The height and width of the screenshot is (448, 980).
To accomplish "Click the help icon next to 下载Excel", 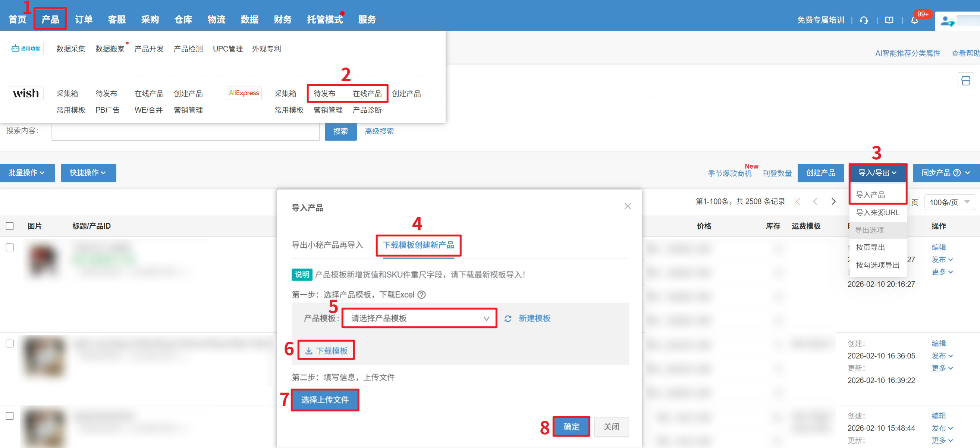I will point(421,295).
